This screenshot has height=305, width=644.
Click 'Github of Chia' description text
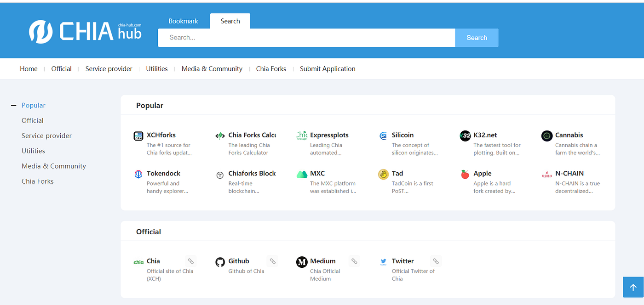click(x=246, y=271)
